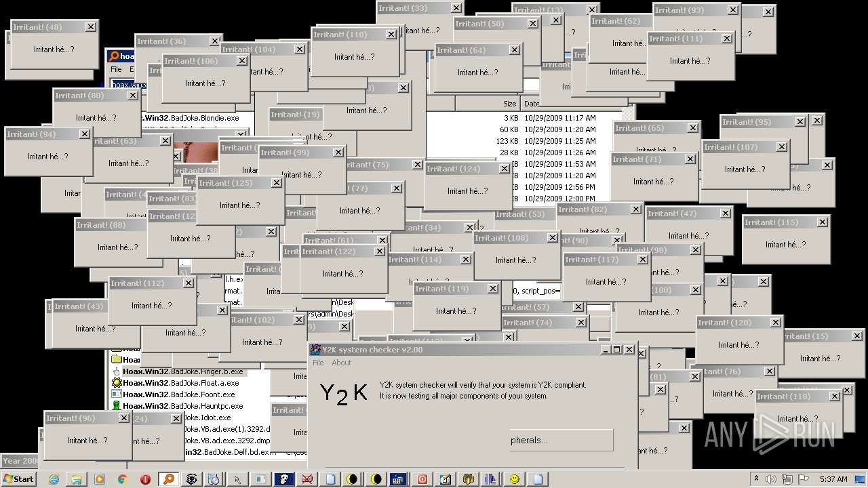Close the Irritant! (125) dialog
This screenshot has width=868, height=488.
pyautogui.click(x=277, y=183)
